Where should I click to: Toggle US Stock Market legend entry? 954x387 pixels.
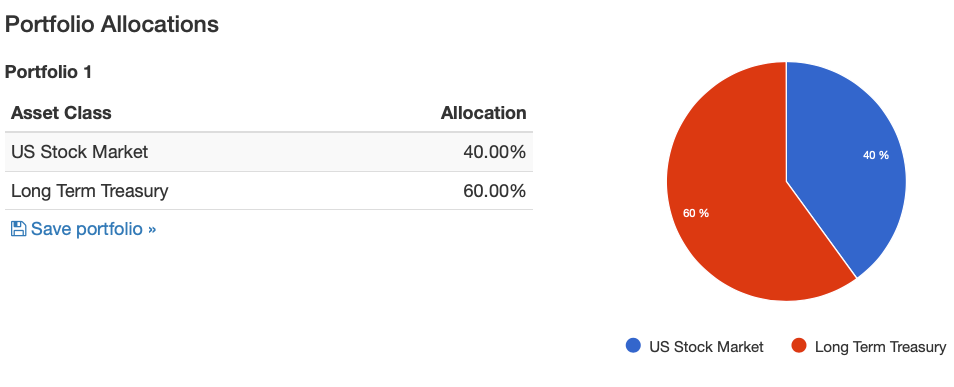coord(694,347)
